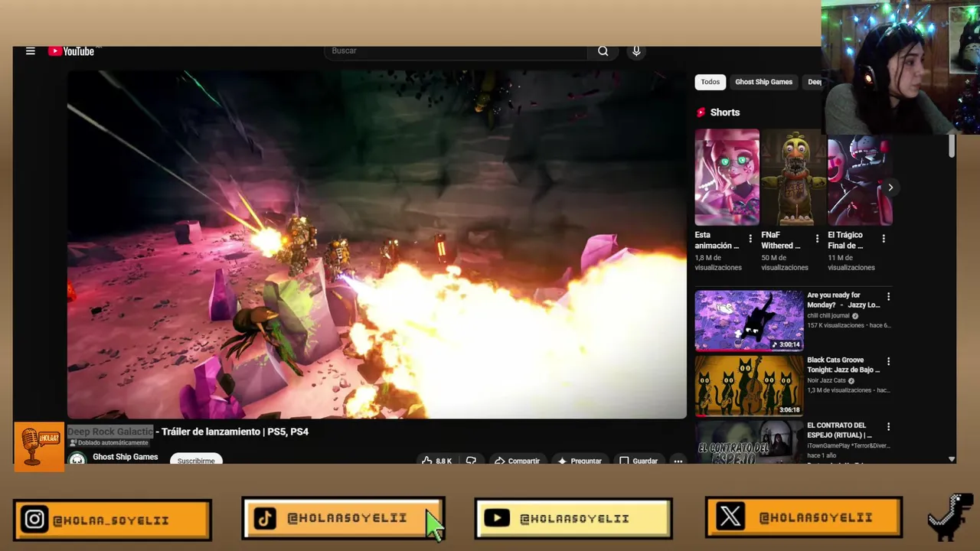This screenshot has width=980, height=551.
Task: Open the pink animation Short thumbnail
Action: pyautogui.click(x=727, y=178)
